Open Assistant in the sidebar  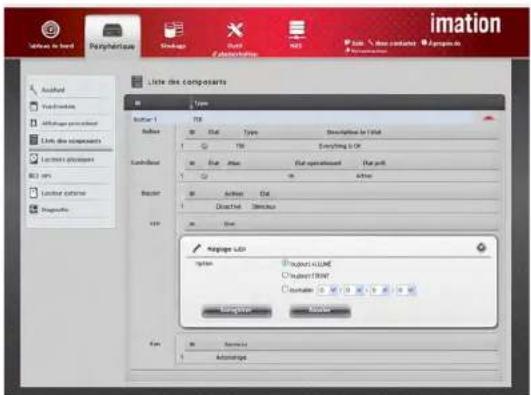[x=53, y=90]
